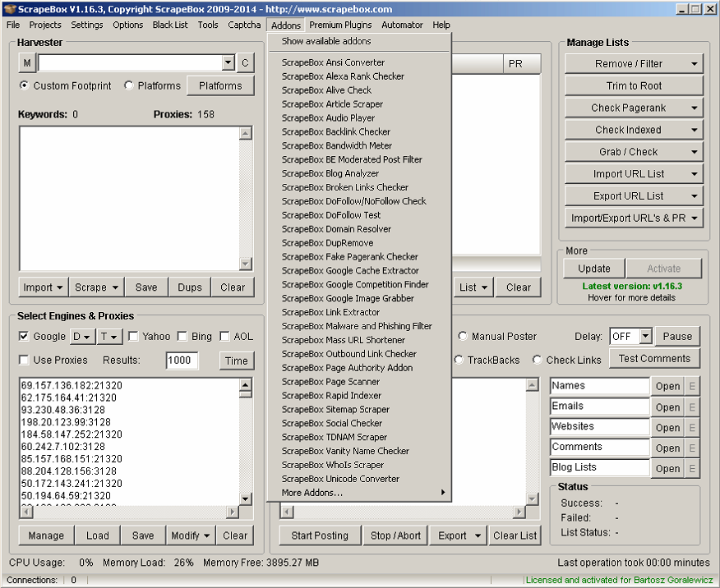The width and height of the screenshot is (720, 588).
Task: Open the Check Indexed dropdown
Action: coord(635,130)
